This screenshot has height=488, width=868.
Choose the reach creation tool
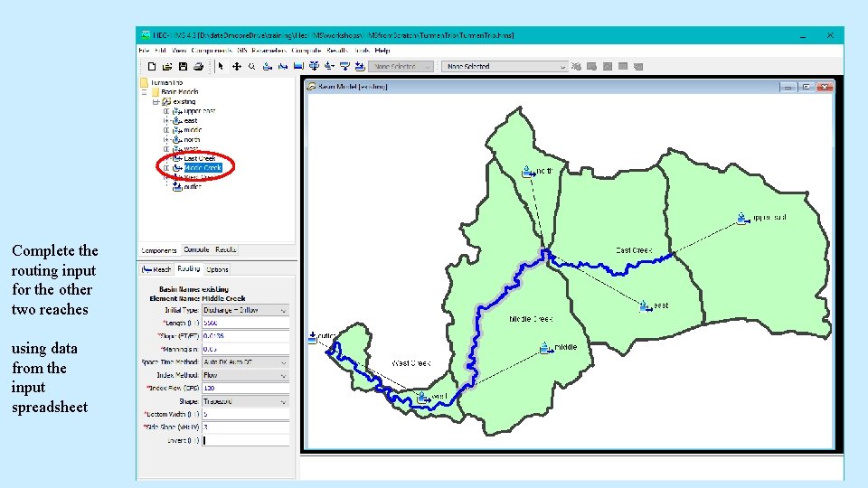point(283,66)
